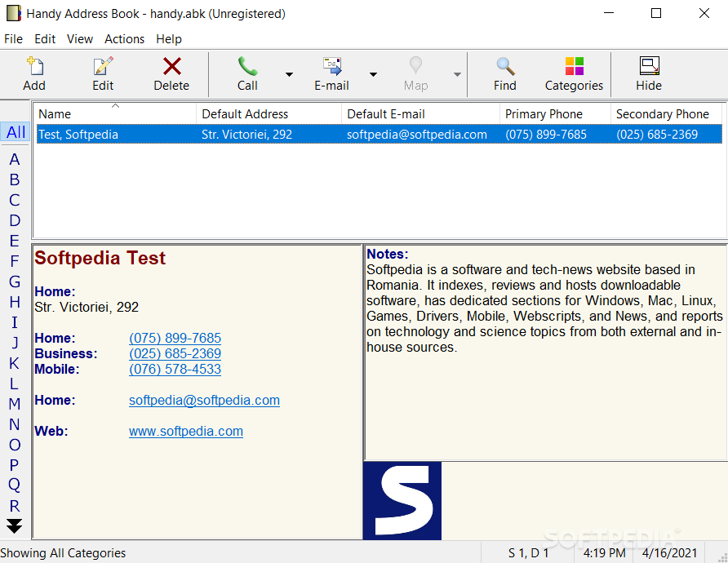Open the Actions menu
Image resolution: width=728 pixels, height=563 pixels.
pos(124,39)
